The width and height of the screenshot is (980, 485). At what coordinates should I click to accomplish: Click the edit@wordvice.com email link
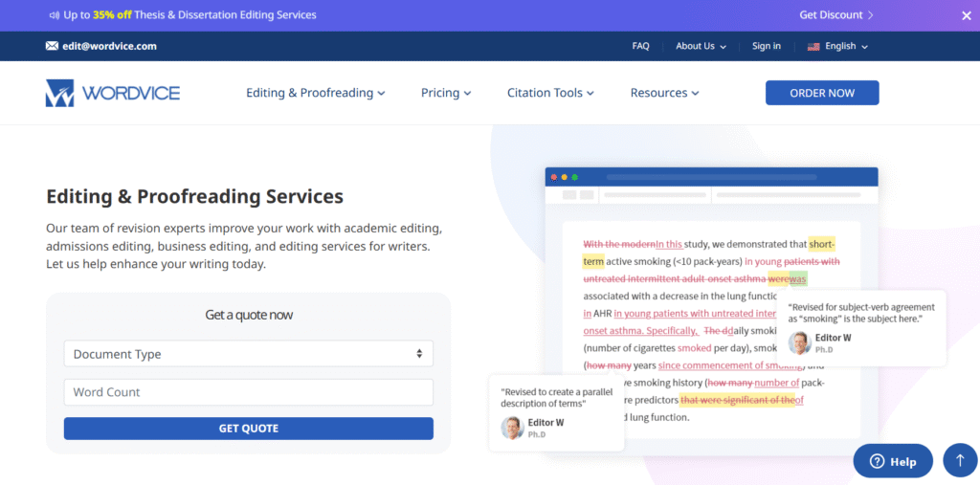point(109,46)
